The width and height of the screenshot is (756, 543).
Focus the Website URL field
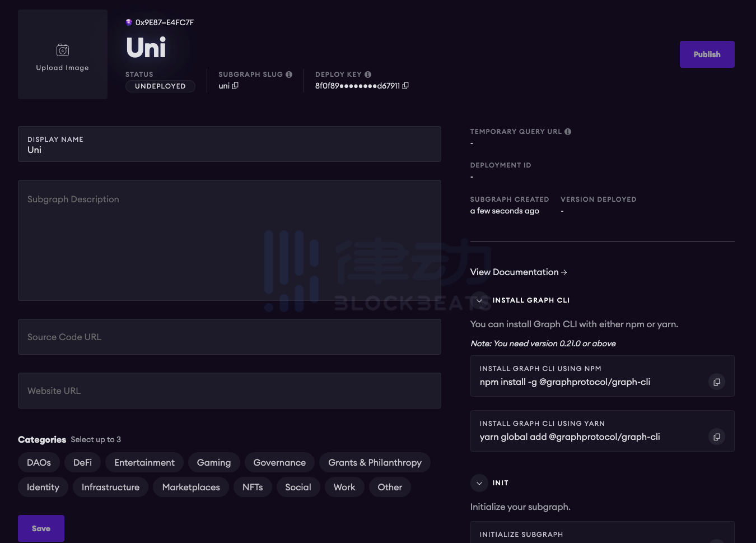pos(230,391)
